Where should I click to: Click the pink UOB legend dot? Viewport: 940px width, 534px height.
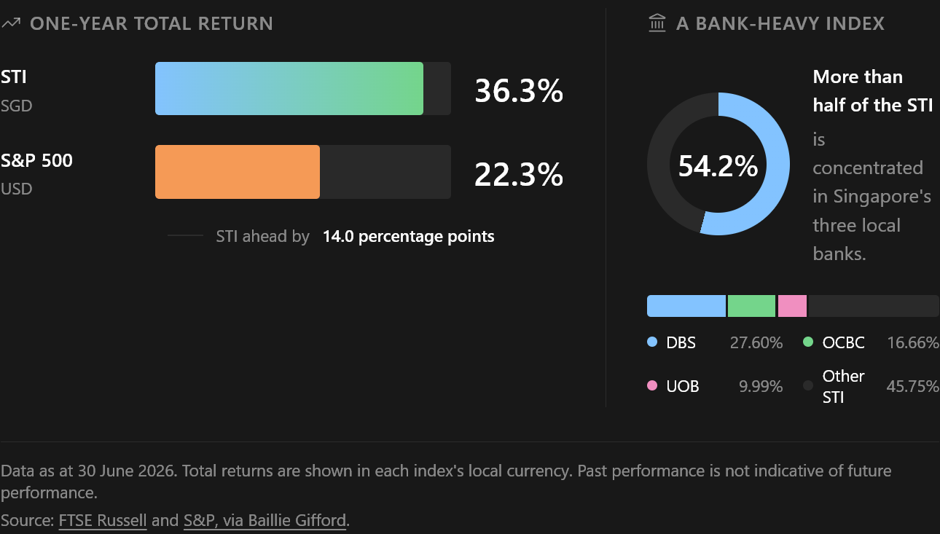pyautogui.click(x=652, y=385)
